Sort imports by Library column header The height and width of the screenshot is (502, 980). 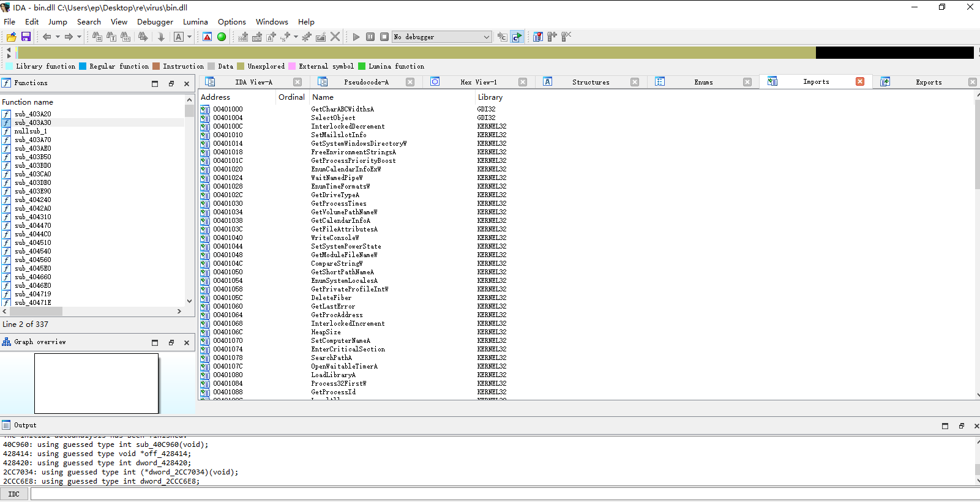[725, 97]
